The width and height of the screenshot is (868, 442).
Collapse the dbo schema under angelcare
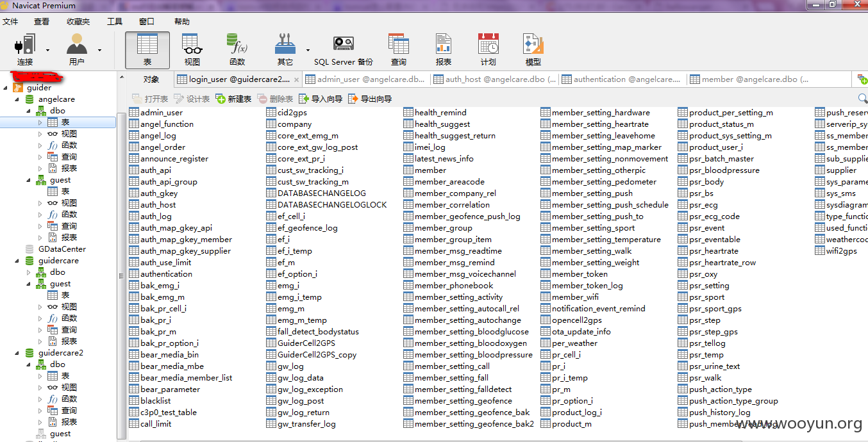[28, 111]
